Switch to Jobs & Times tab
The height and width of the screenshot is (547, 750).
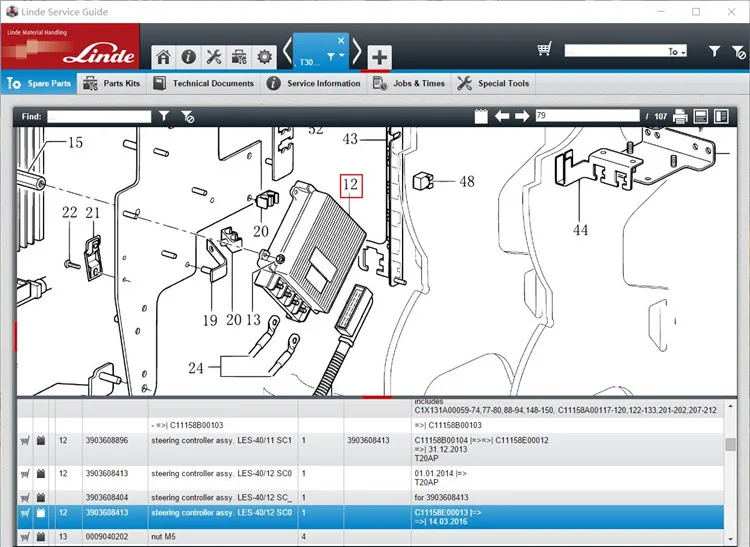[409, 83]
